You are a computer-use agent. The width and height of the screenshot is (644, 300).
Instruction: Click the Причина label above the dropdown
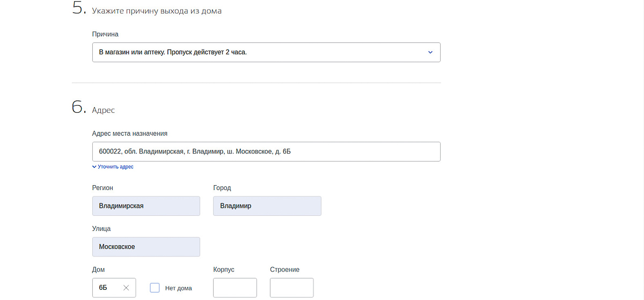point(105,34)
